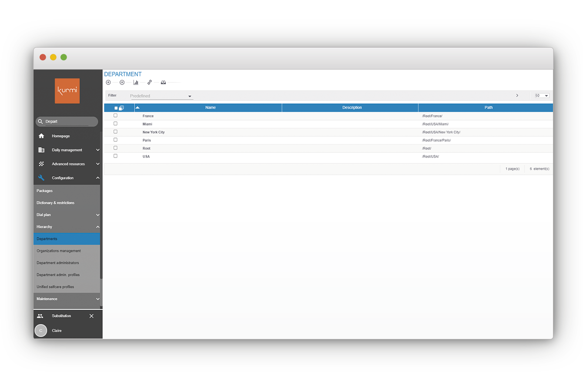The image size is (583, 392).
Task: Click the Claire user name
Action: point(57,331)
